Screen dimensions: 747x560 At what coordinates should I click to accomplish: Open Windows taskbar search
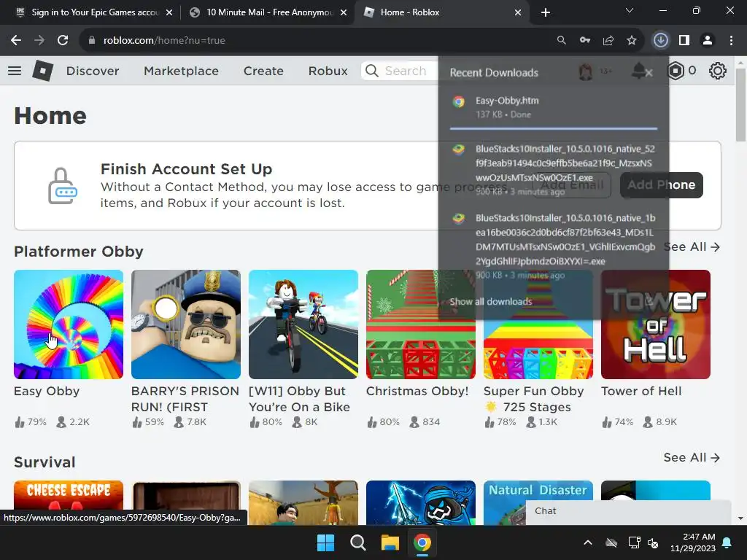pyautogui.click(x=357, y=542)
